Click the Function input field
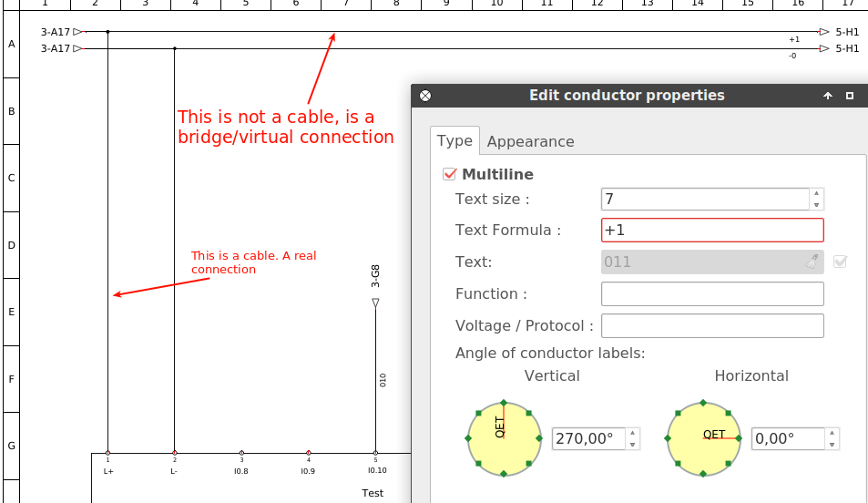868x503 pixels. pos(711,294)
